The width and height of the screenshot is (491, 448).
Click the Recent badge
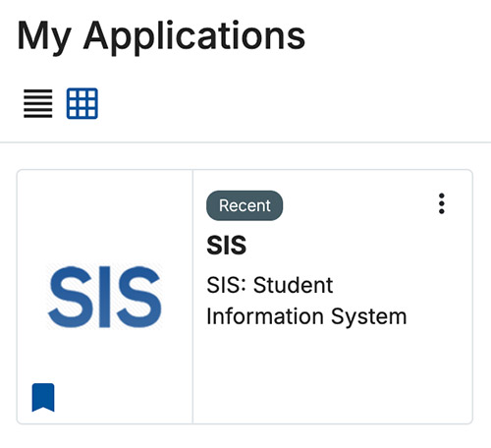pos(245,205)
